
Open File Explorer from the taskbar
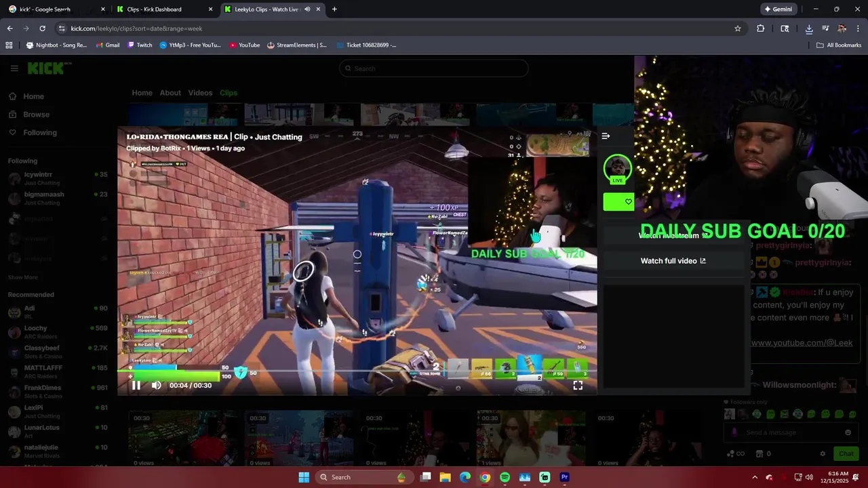tap(445, 477)
